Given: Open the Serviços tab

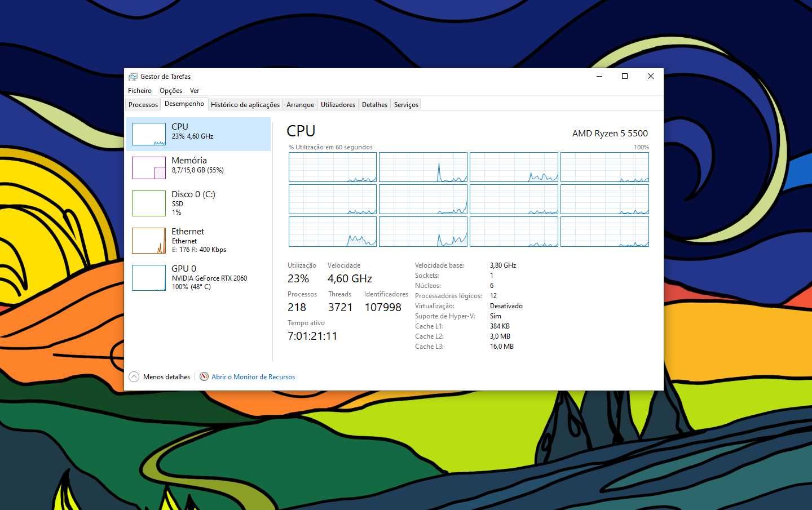Looking at the screenshot, I should coord(406,105).
